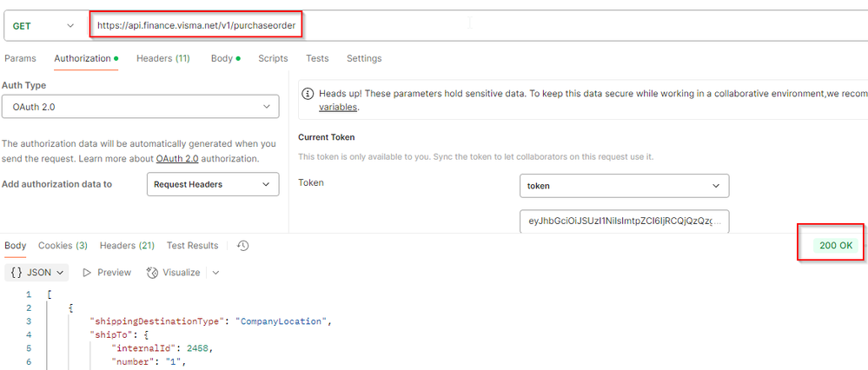Expand the chevron next to Visualize
Screen dimensions: 868x370
[x=215, y=273]
